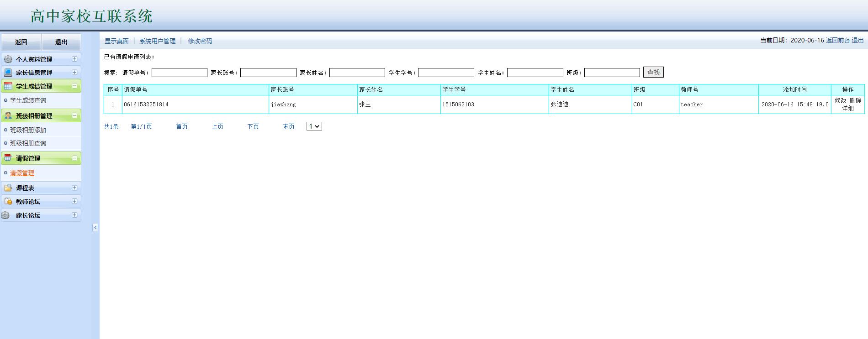Viewport: 868px width, 339px height.
Task: Click the 添加时间 column header
Action: click(795, 90)
